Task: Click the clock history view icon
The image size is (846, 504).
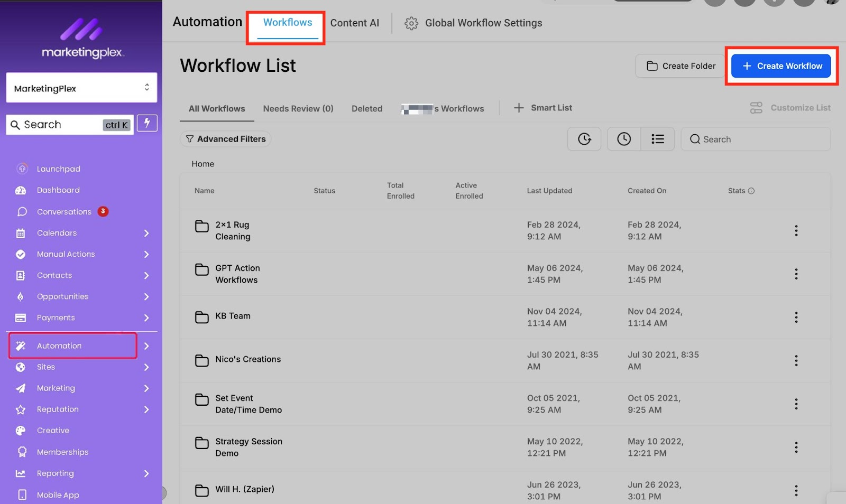Action: click(x=624, y=139)
